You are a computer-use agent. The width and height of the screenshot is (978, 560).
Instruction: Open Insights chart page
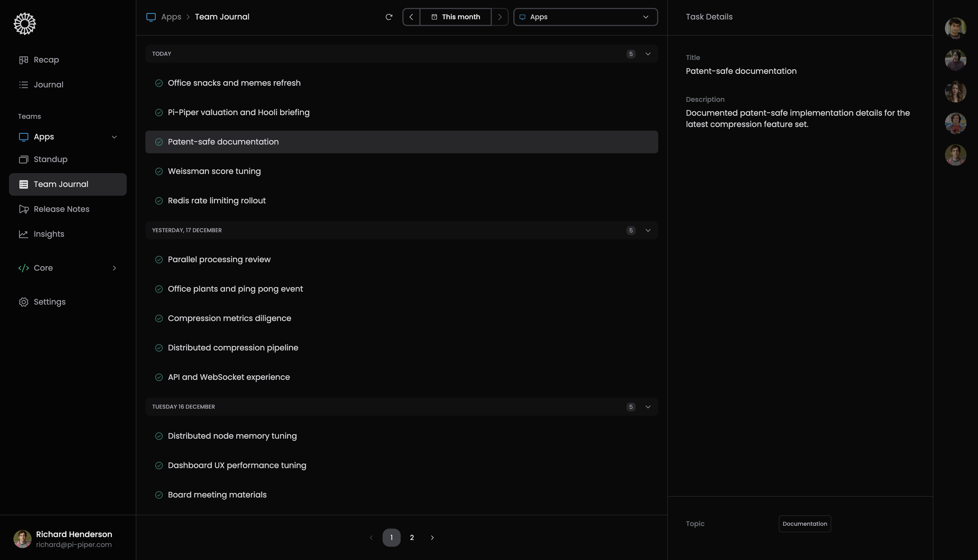click(49, 234)
